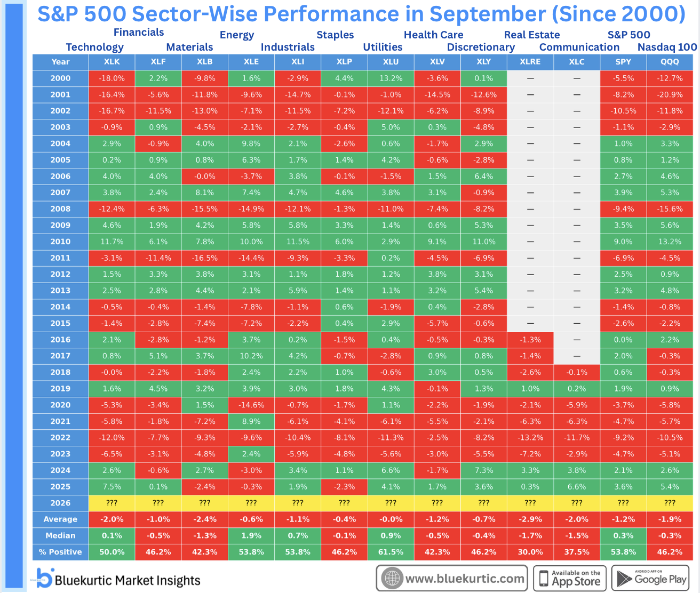
Task: Select the QQQ column header
Action: 670,62
